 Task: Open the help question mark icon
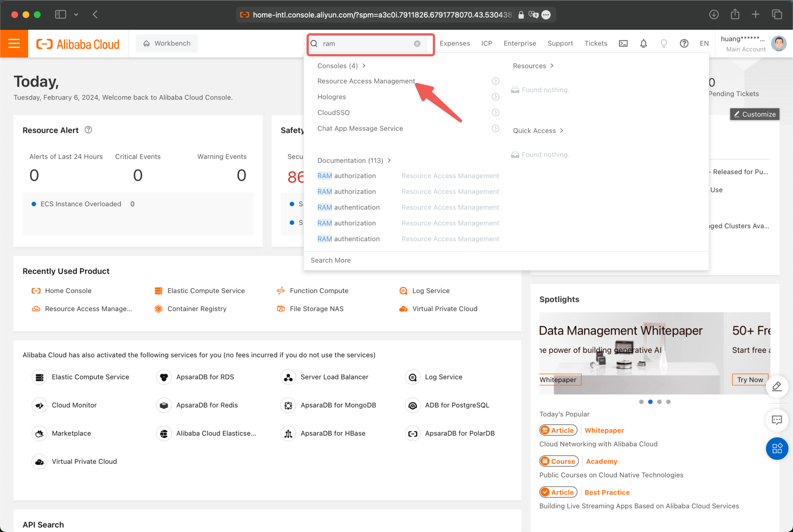point(684,43)
